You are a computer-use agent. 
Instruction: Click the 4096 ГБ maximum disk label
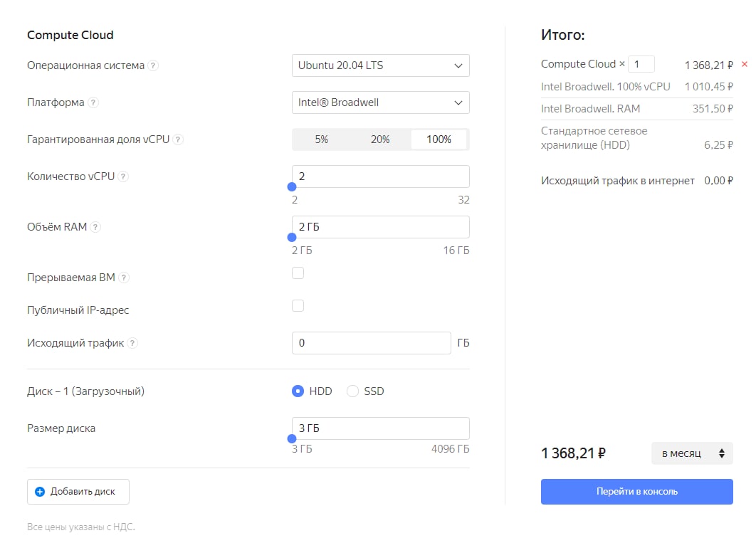[x=451, y=449]
